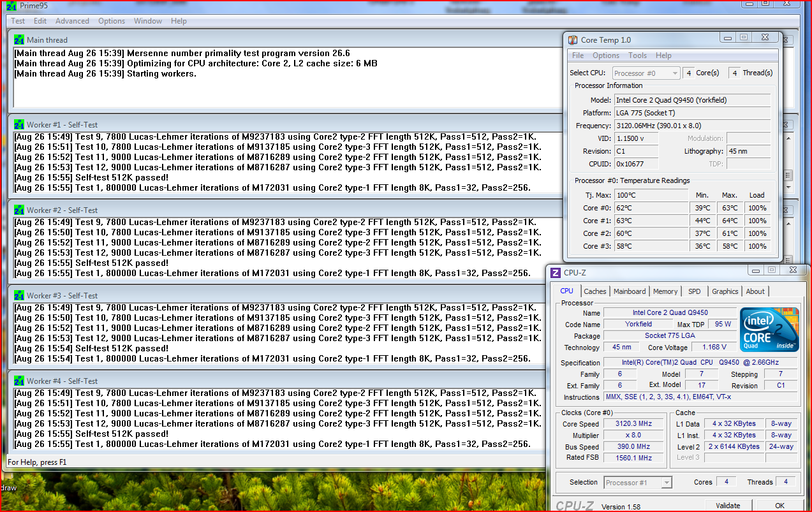
Task: Click CPU-Z Bus Speed 390.0 MHz
Action: tap(633, 446)
